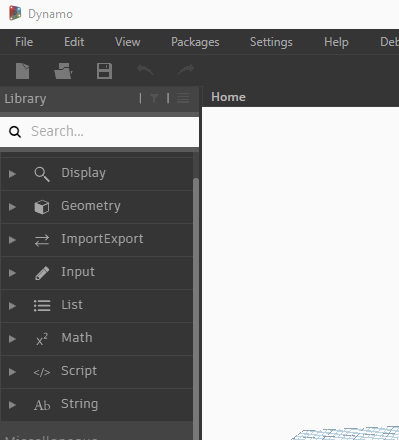
Task: Expand the Math category arrow
Action: (x=12, y=339)
